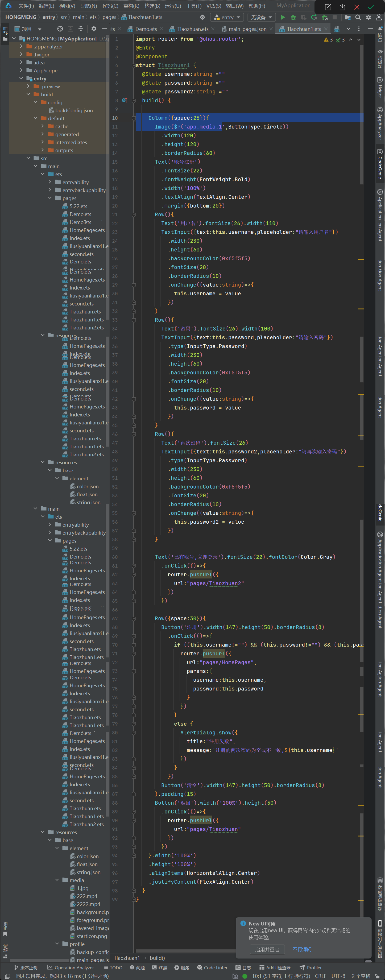385x980 pixels.
Task: Click 启用并重启 in New UI notification
Action: click(267, 949)
